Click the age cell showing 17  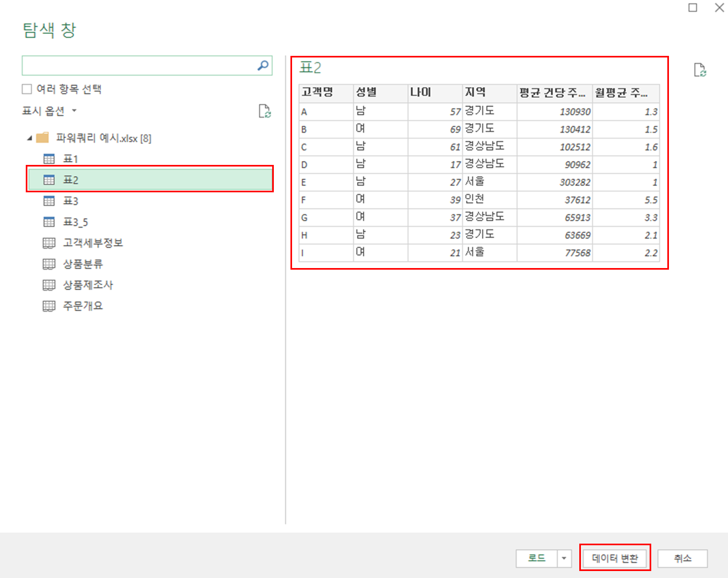click(435, 164)
